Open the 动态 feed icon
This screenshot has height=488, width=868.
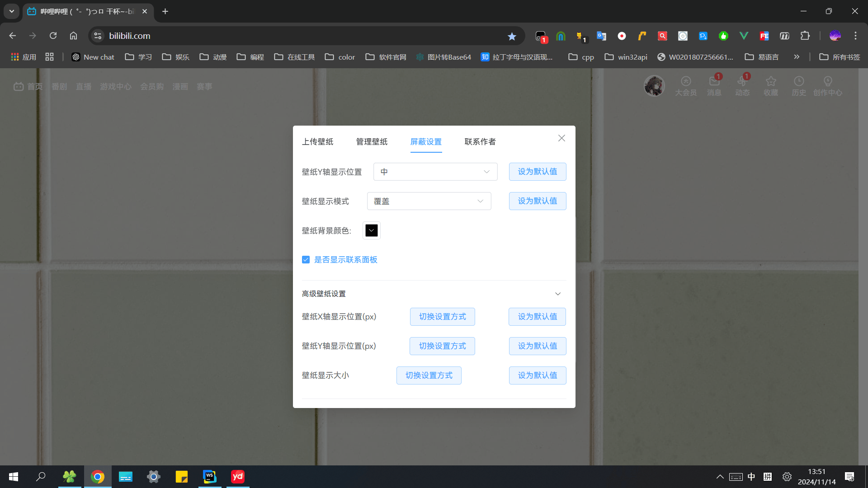pos(742,82)
